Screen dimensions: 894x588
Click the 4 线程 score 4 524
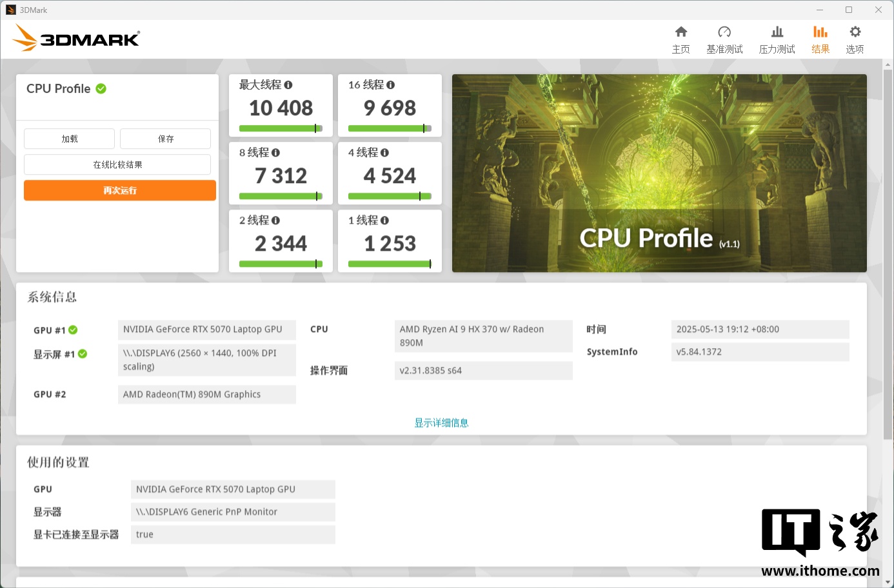(390, 175)
